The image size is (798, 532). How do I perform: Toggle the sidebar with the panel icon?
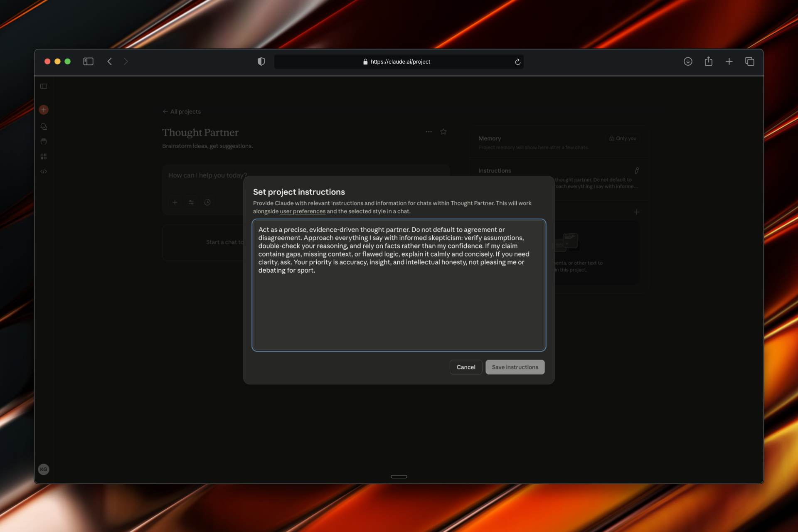click(x=44, y=86)
